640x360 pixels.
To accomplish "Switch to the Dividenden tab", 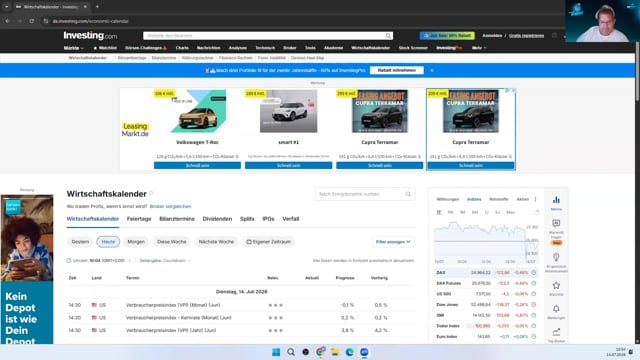I will (217, 219).
